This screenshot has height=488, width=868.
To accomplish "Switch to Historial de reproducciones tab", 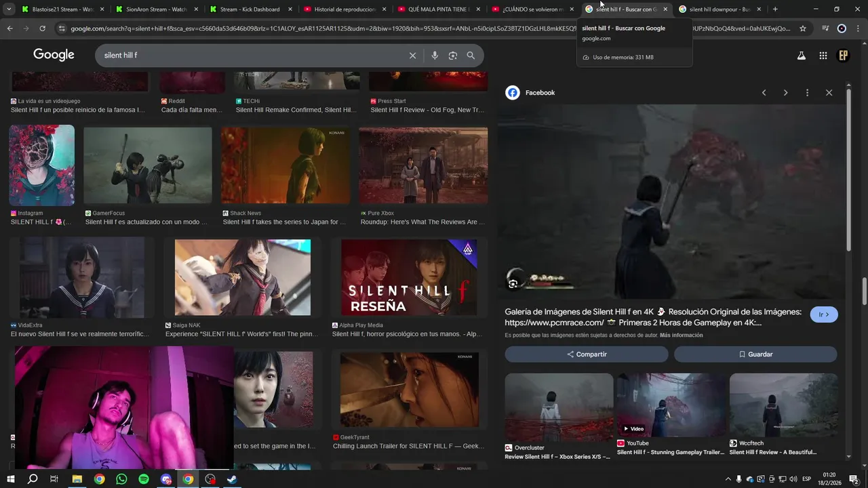I will [x=344, y=9].
